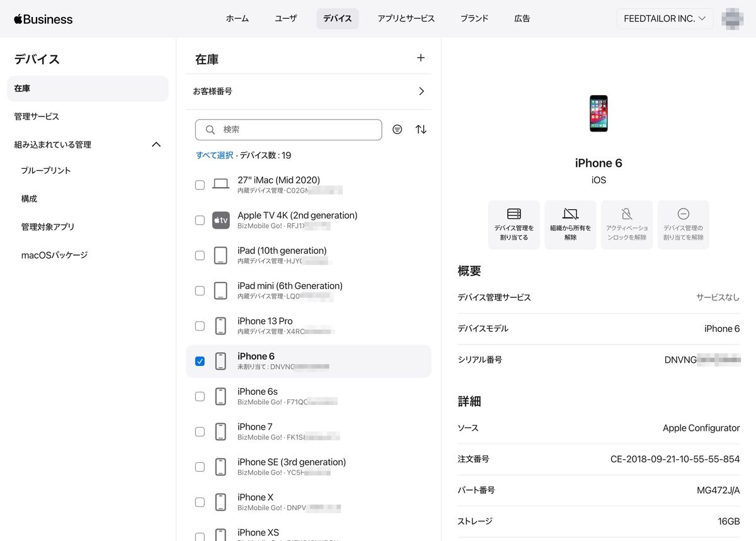Click the デバイス管理の割り当てを解除 button
This screenshot has width=756, height=541.
coord(683,225)
